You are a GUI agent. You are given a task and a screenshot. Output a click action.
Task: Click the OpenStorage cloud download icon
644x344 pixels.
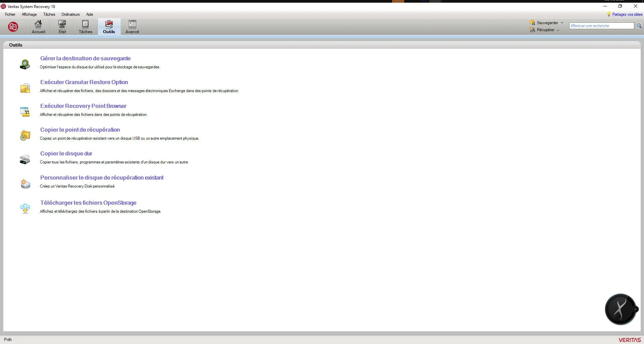[25, 208]
